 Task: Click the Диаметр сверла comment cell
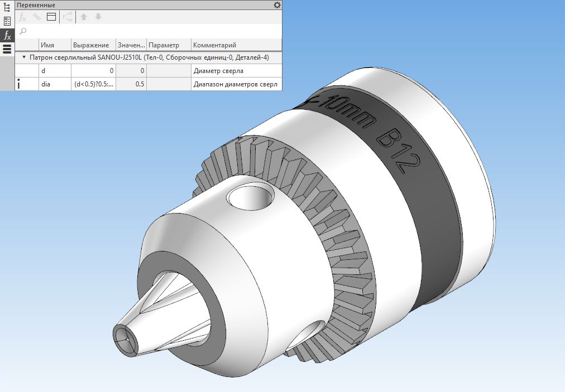pos(236,71)
